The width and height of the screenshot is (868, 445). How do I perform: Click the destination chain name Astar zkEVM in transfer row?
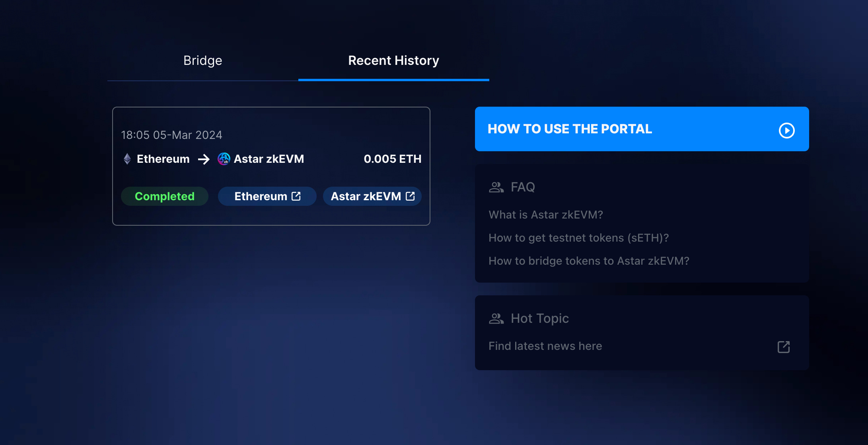point(269,159)
